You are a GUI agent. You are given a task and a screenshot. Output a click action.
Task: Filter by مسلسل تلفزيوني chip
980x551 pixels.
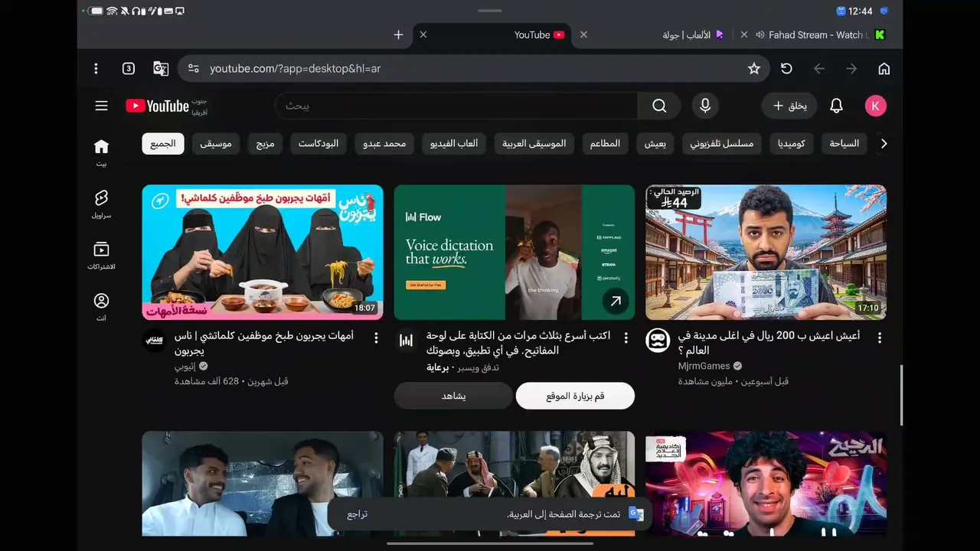pos(722,144)
